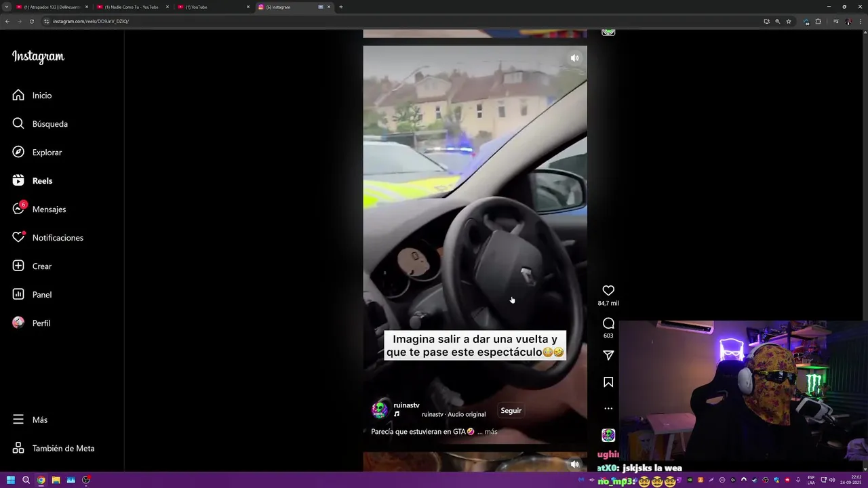
Task: Open audio thumbnail below options dots
Action: [608, 435]
